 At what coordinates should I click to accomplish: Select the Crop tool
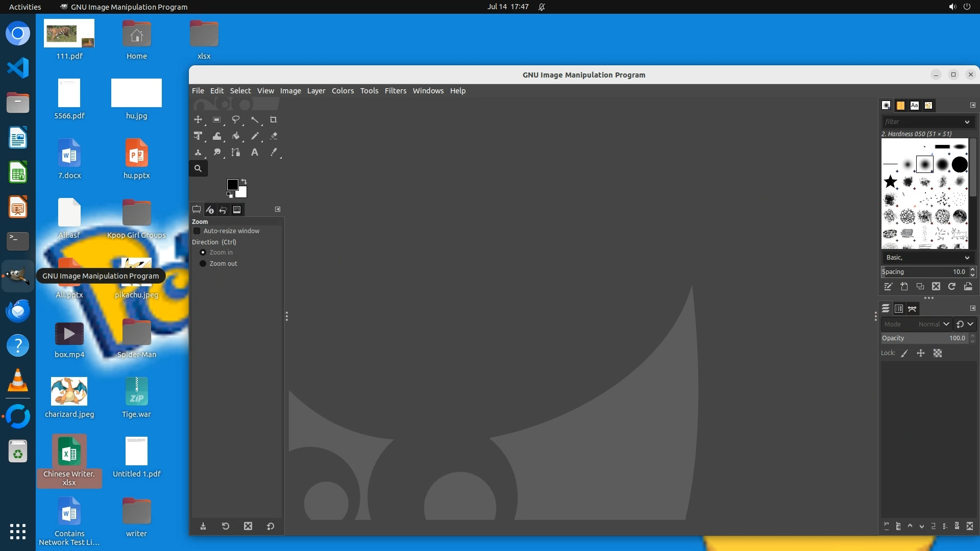[x=273, y=120]
